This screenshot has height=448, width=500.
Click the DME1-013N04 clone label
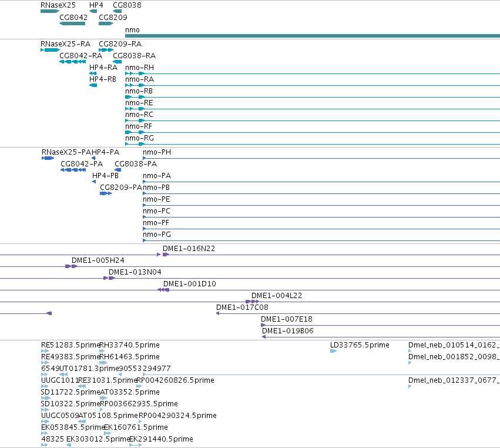tap(135, 272)
